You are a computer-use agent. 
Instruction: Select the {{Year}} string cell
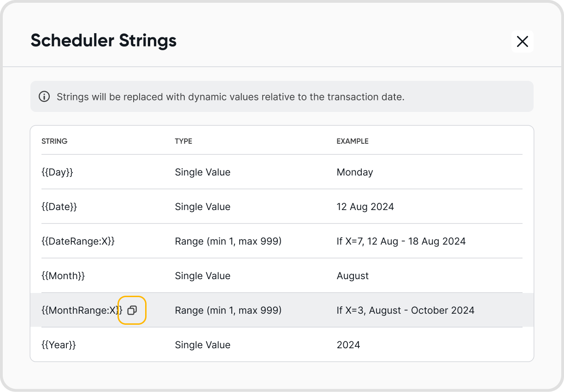coord(59,345)
